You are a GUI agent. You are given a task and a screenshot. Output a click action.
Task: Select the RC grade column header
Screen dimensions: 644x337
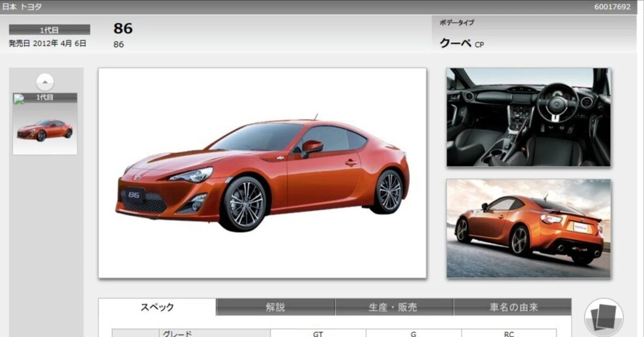[x=509, y=333]
